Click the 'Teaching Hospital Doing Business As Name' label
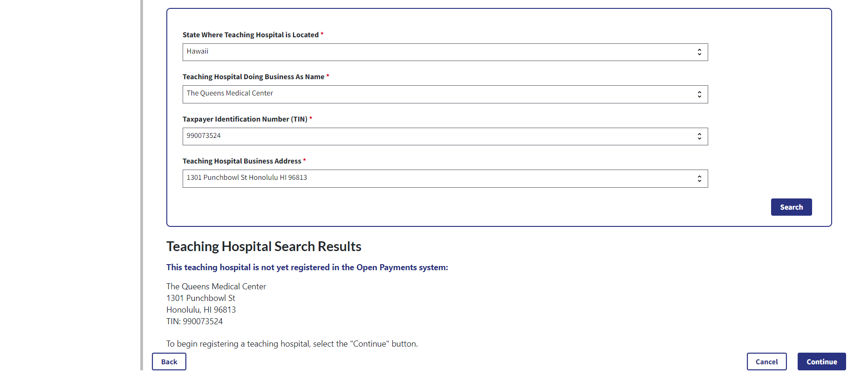The image size is (868, 382). point(253,77)
